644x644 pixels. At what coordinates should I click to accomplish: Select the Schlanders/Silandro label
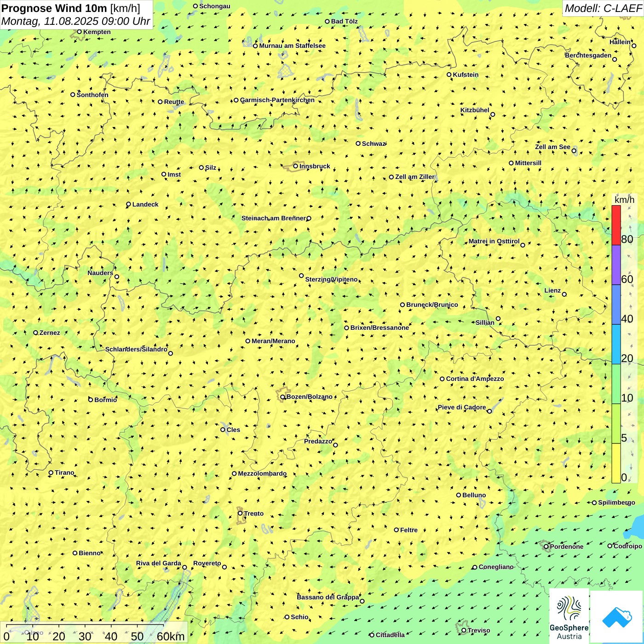[x=136, y=349]
